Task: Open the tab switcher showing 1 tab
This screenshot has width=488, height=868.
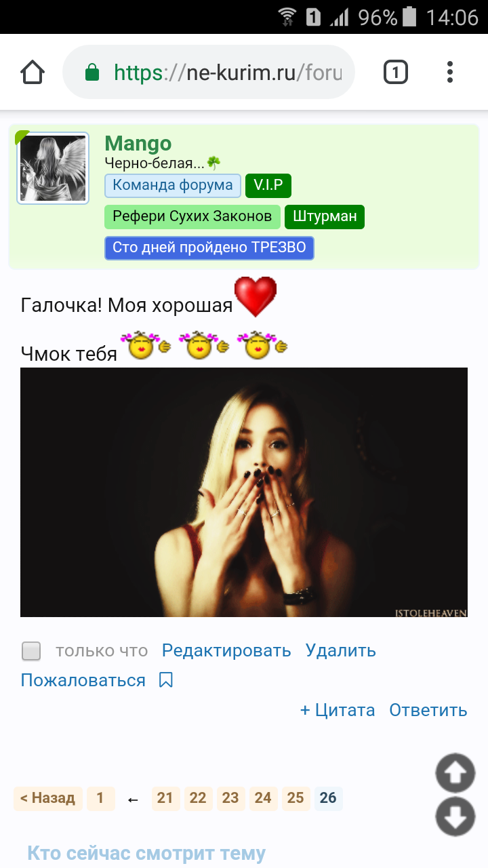Action: tap(396, 72)
